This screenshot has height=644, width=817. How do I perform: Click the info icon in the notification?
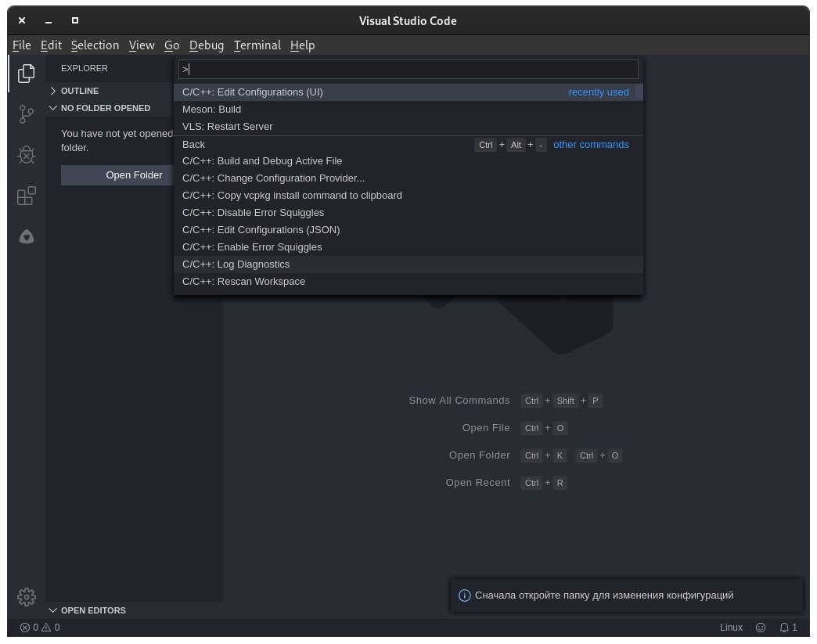point(464,595)
